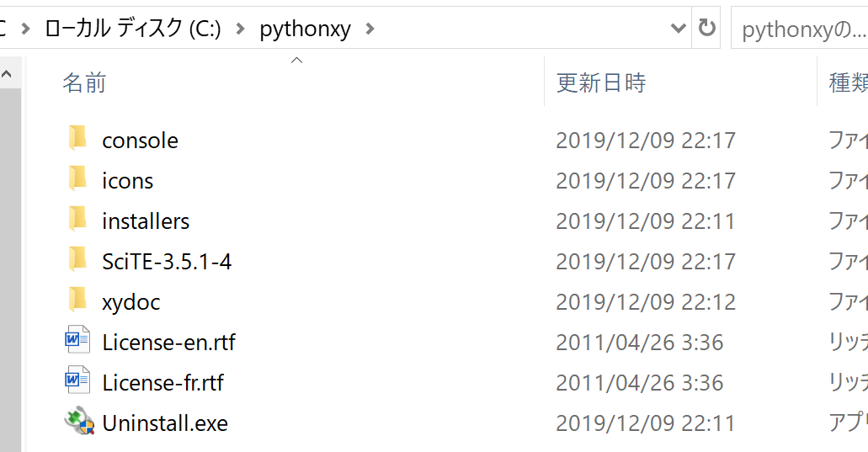Screen dimensions: 868x452
Task: Select the SciTE-3.5.1-4 folder icon
Action: click(x=77, y=259)
